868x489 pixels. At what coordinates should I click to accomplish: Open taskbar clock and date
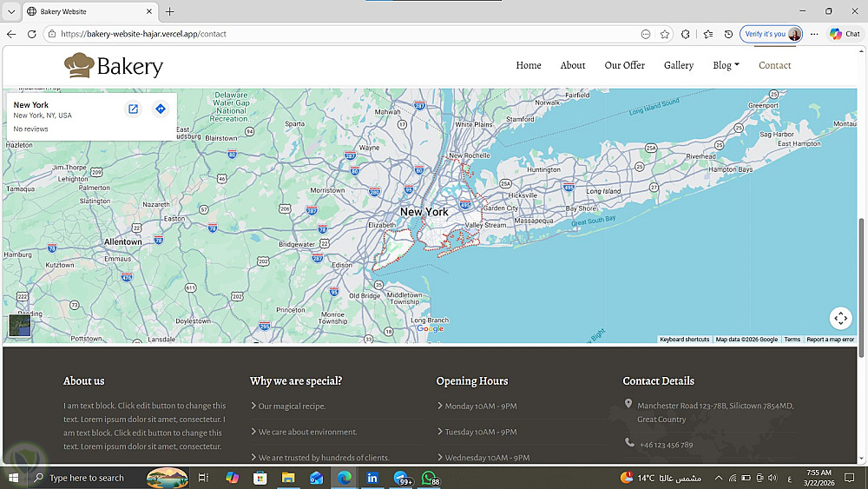[x=819, y=478]
